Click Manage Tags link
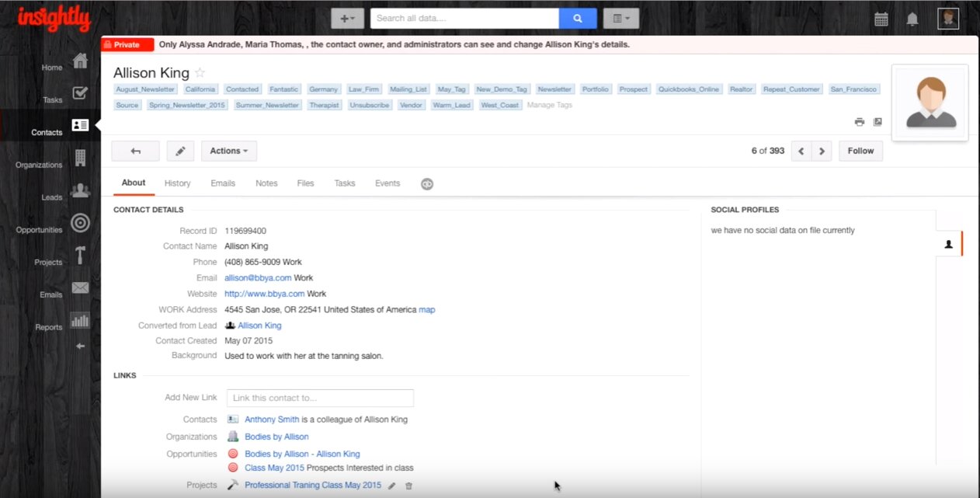This screenshot has height=498, width=980. 549,105
